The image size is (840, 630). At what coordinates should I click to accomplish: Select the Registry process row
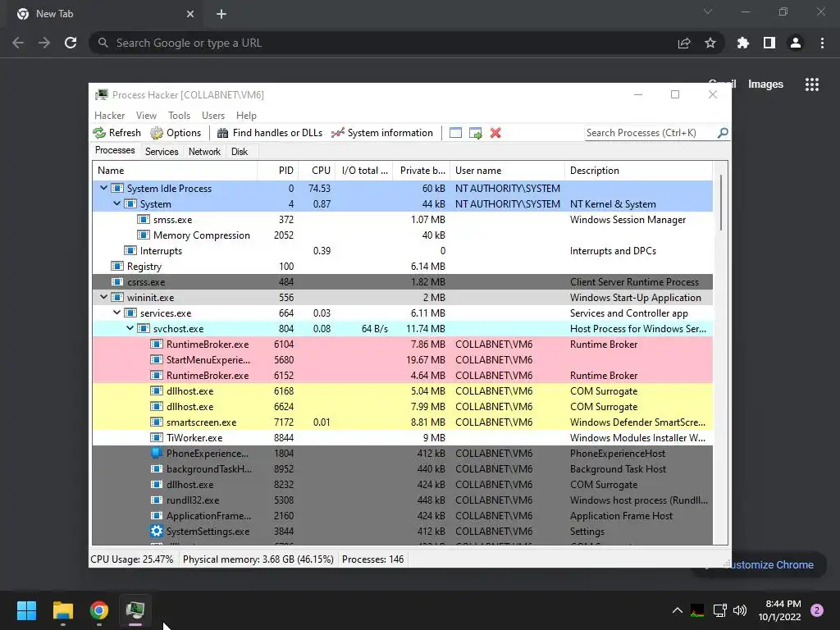click(x=403, y=267)
